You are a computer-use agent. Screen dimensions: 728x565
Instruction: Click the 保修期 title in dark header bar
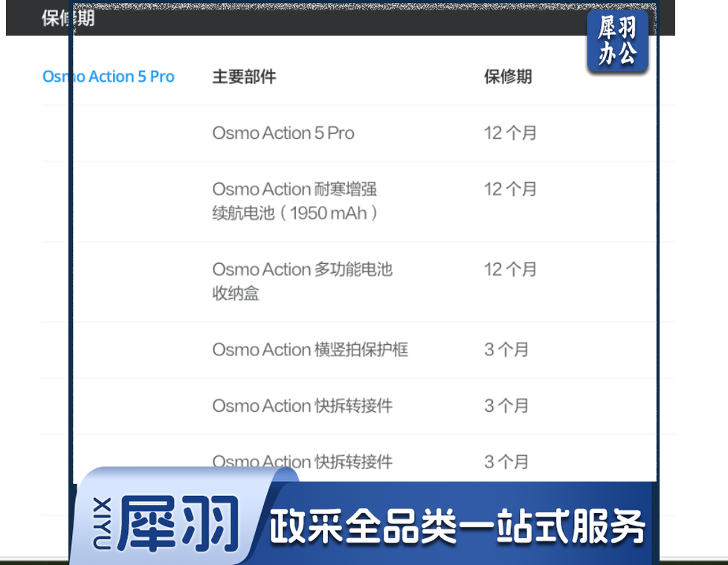pos(68,18)
